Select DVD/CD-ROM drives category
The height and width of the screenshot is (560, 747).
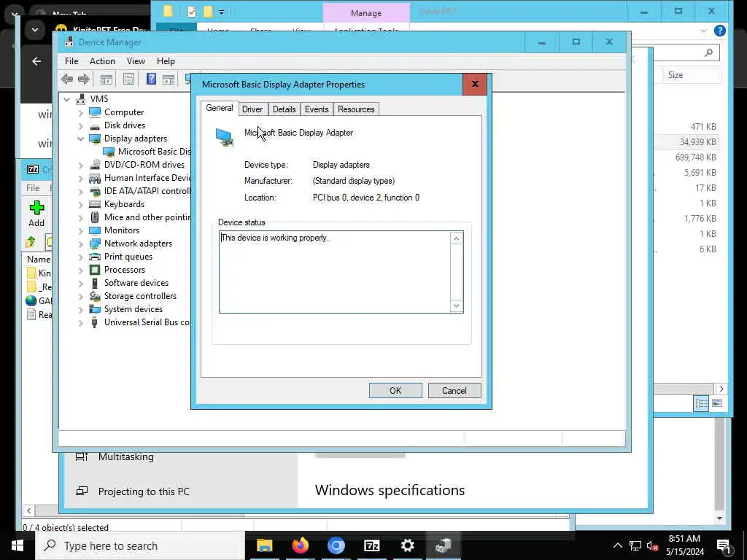[x=144, y=165]
